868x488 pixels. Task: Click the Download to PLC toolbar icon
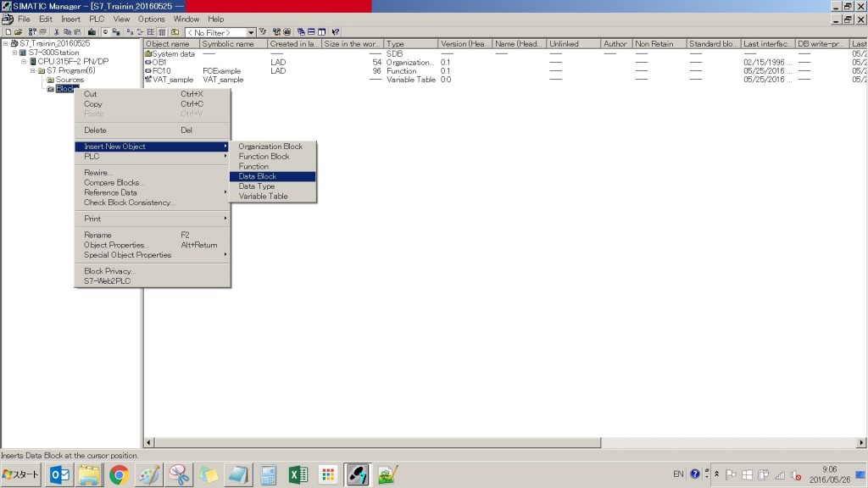click(92, 32)
